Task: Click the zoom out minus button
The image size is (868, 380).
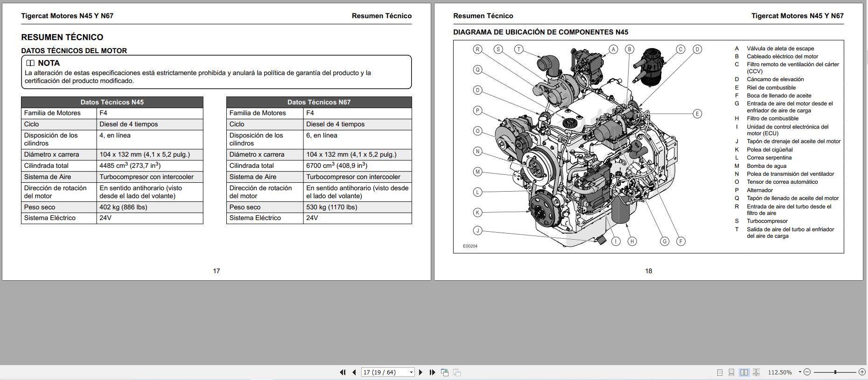Action: point(807,372)
